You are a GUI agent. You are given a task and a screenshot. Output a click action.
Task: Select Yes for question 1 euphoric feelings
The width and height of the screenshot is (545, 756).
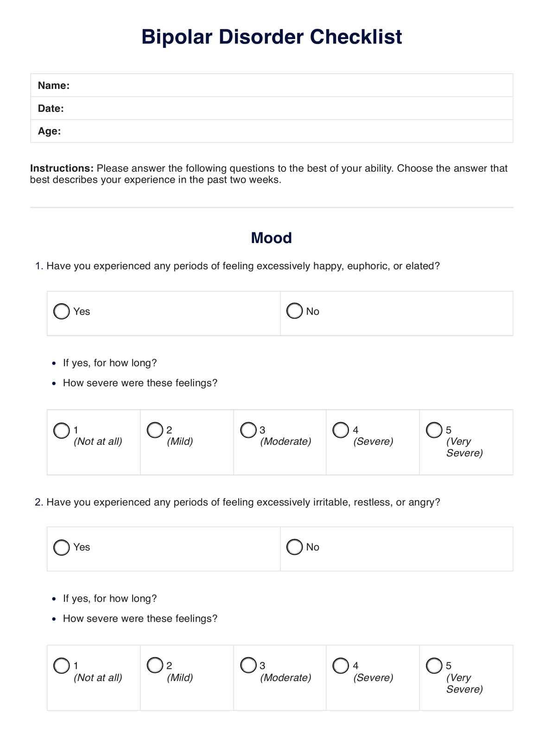(62, 311)
